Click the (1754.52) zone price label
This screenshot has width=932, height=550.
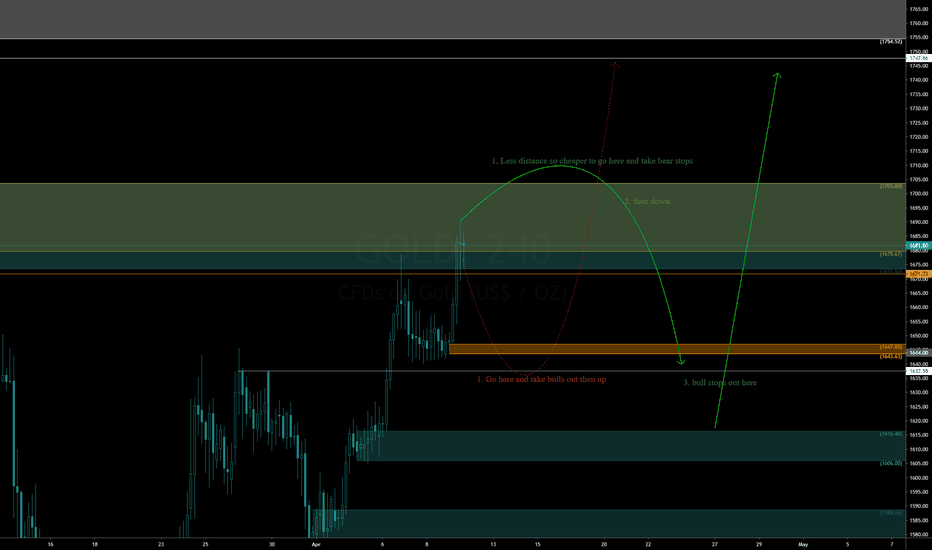tap(891, 42)
